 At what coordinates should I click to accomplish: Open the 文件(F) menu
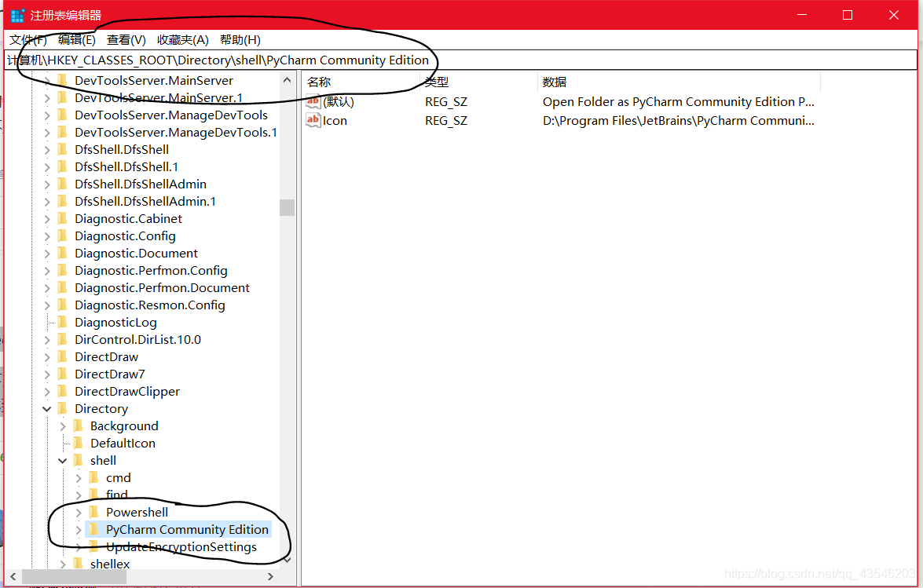[x=27, y=40]
